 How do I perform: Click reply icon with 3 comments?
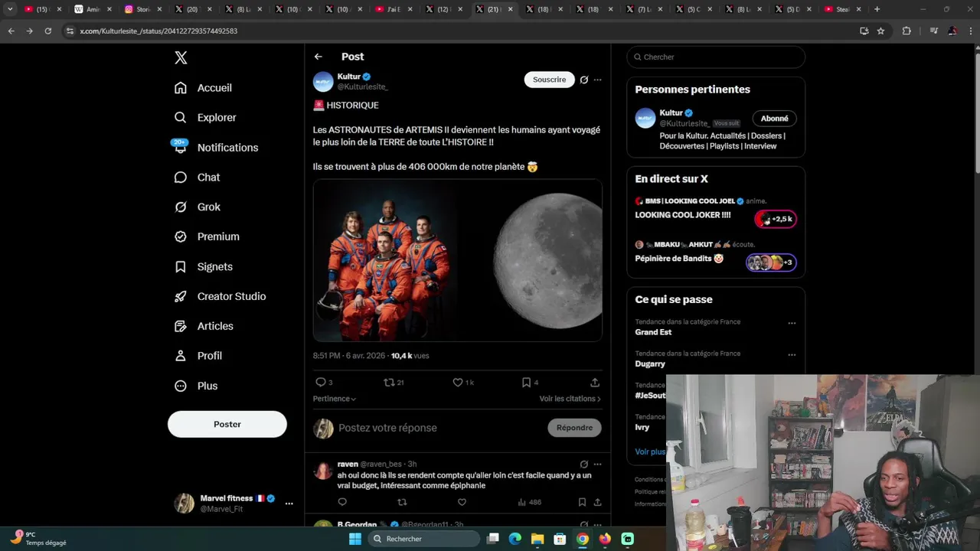[x=321, y=382]
